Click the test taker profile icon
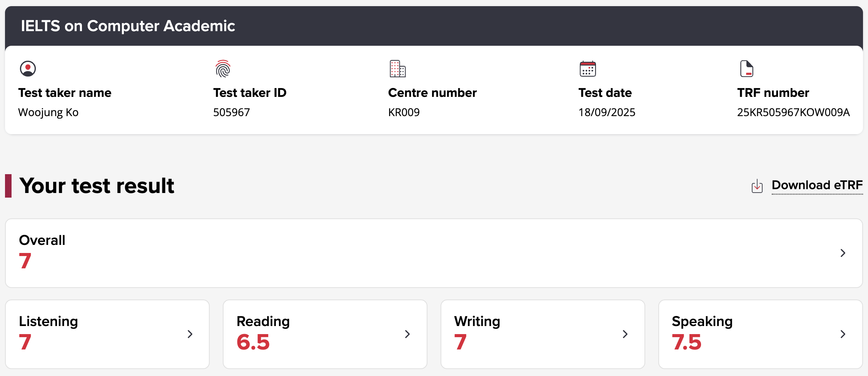 coord(28,69)
